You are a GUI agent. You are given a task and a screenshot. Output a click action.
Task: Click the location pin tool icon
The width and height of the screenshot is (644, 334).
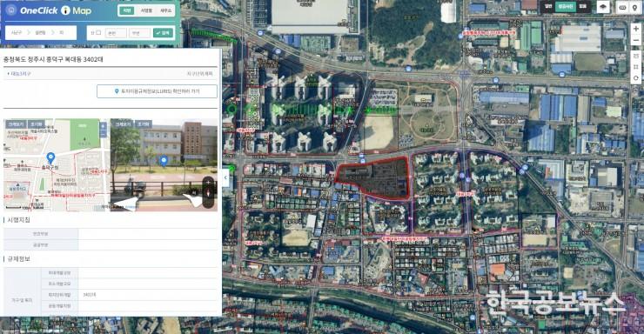coord(635,7)
